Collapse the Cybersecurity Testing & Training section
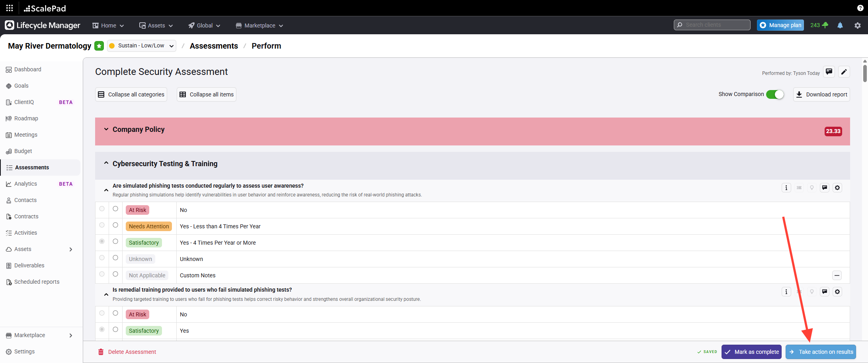The image size is (868, 363). (x=106, y=163)
